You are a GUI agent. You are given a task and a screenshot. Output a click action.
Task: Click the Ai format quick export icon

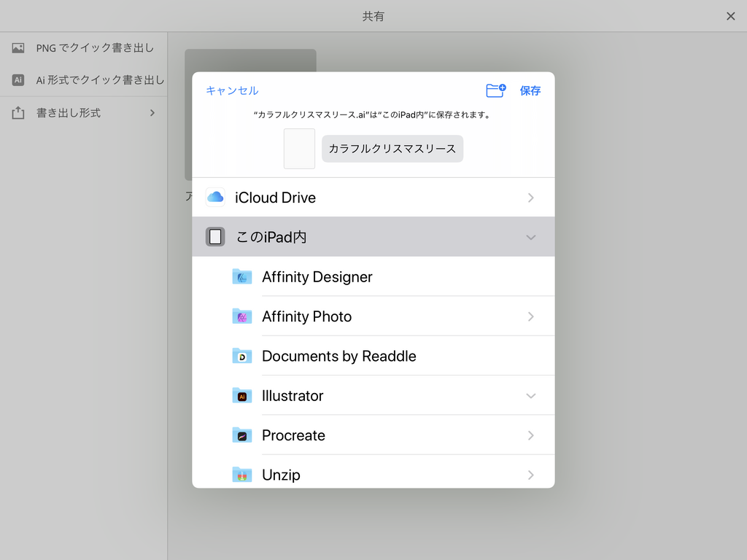click(18, 79)
